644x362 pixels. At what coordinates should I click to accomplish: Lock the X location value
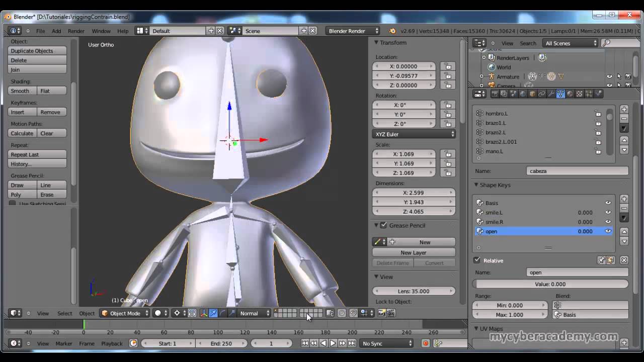tap(447, 66)
